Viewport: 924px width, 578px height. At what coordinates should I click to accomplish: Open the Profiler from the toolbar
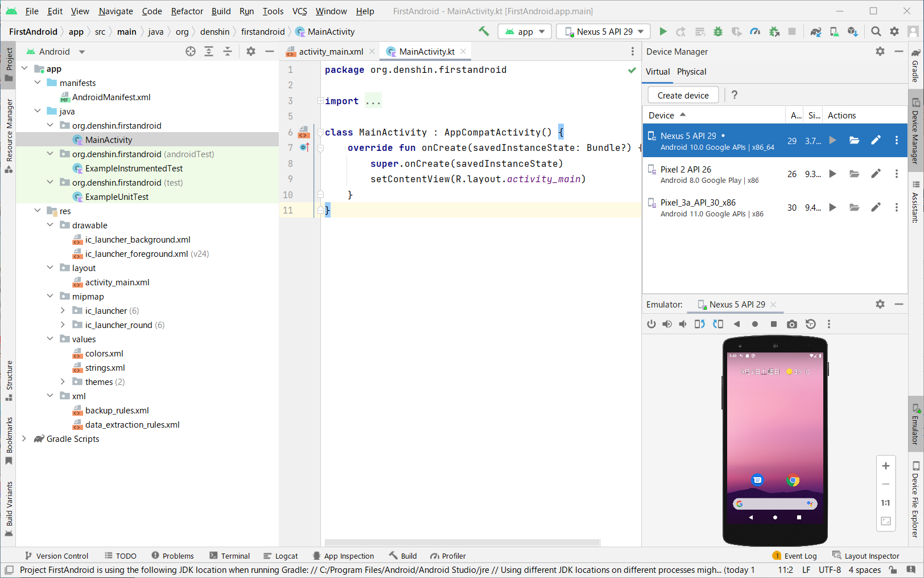(755, 31)
